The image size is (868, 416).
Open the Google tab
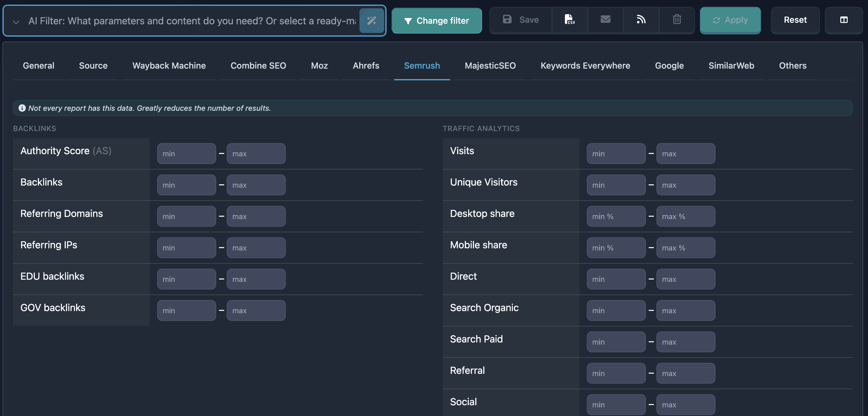click(x=669, y=66)
